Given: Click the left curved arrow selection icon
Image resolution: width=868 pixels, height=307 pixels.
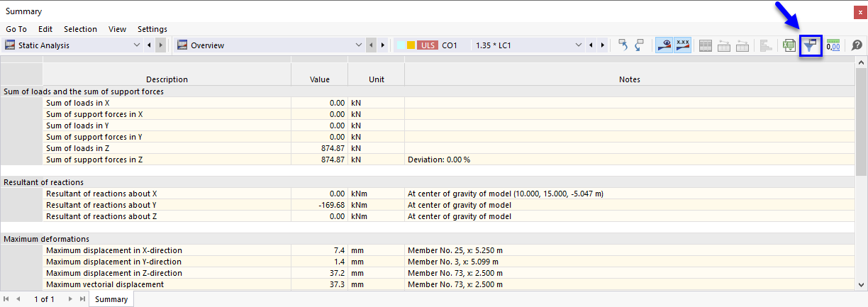Looking at the screenshot, I should point(623,45).
